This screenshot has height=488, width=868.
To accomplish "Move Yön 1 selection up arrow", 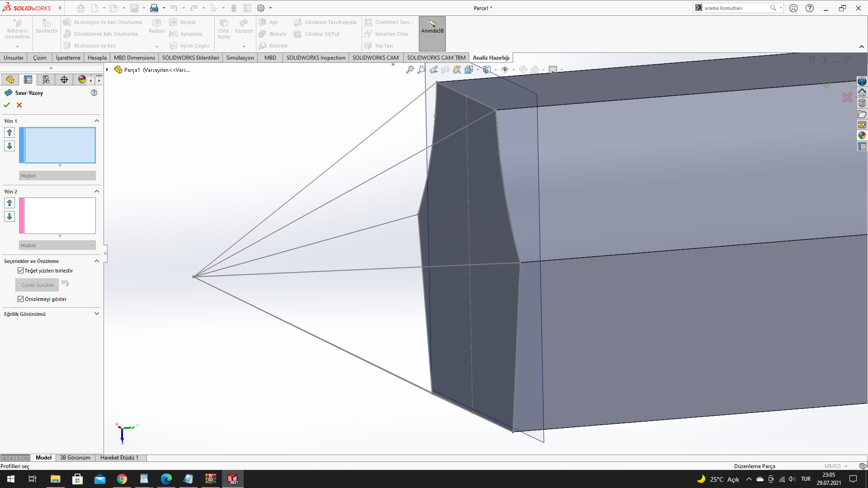I will [9, 132].
